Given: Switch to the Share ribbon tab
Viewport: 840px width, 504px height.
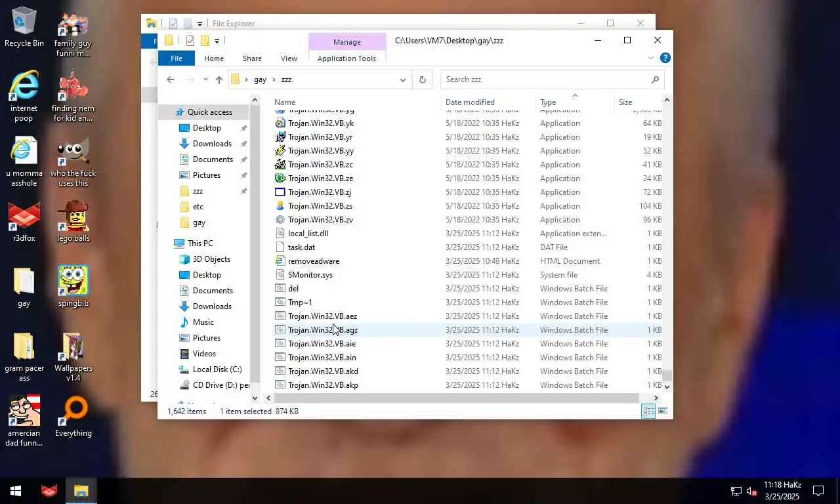Looking at the screenshot, I should coord(252,58).
